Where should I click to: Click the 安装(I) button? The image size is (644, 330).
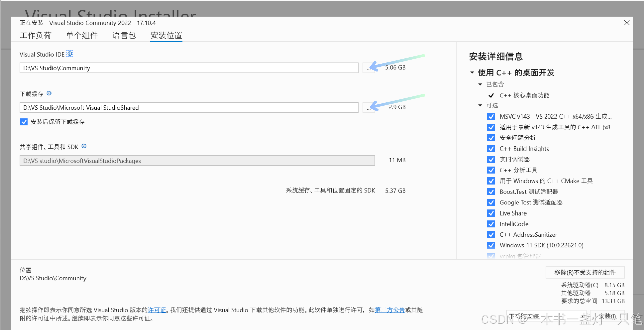(x=607, y=316)
